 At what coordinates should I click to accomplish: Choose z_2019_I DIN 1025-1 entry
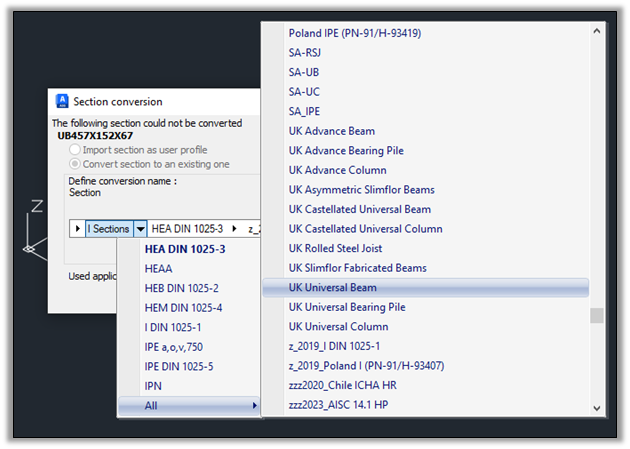click(425, 346)
